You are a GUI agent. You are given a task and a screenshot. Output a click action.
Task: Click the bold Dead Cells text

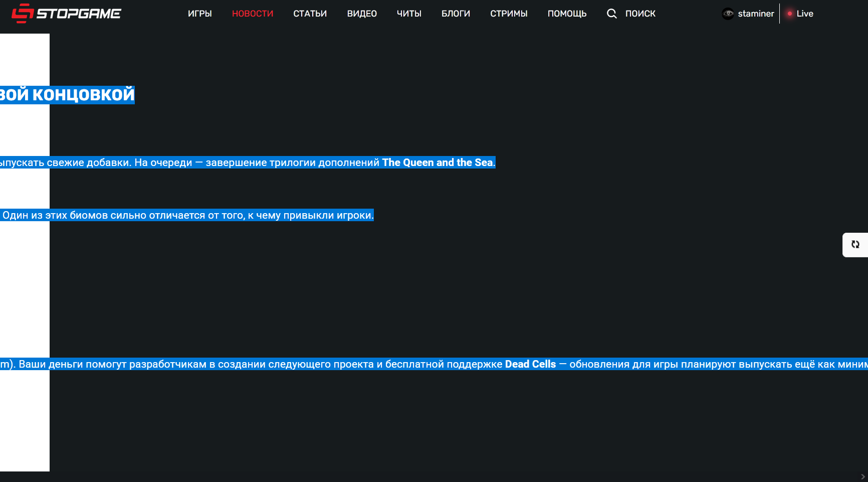point(530,364)
